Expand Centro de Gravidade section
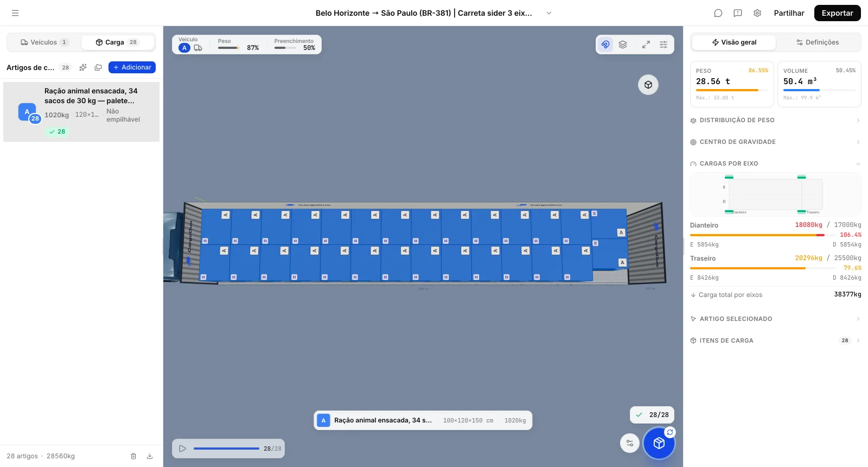The width and height of the screenshot is (868, 467). point(775,142)
